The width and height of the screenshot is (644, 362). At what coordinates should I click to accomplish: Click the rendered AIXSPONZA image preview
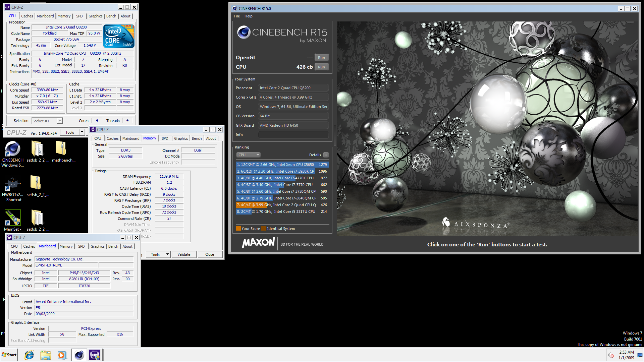tap(487, 129)
